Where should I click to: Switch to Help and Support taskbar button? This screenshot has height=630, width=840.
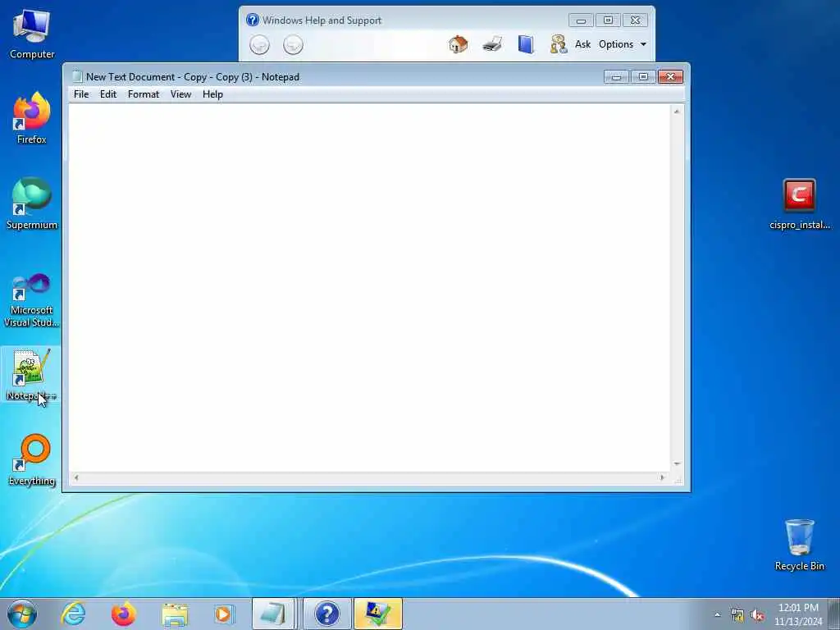326,614
